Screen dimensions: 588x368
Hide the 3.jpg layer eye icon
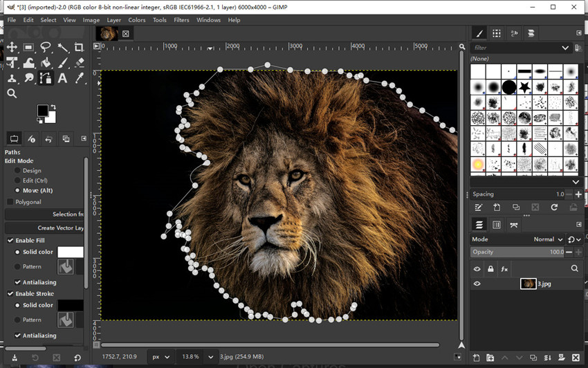[477, 284]
